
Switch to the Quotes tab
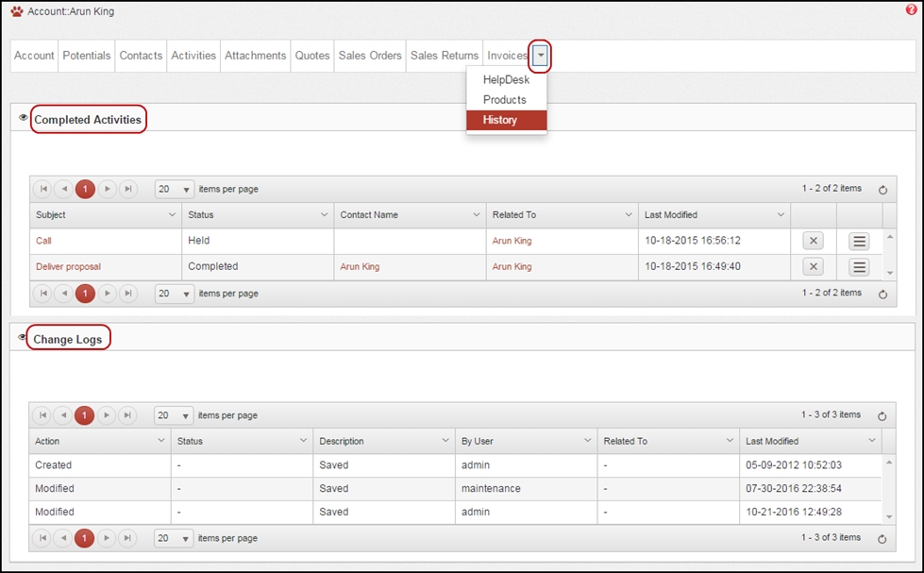tap(312, 56)
